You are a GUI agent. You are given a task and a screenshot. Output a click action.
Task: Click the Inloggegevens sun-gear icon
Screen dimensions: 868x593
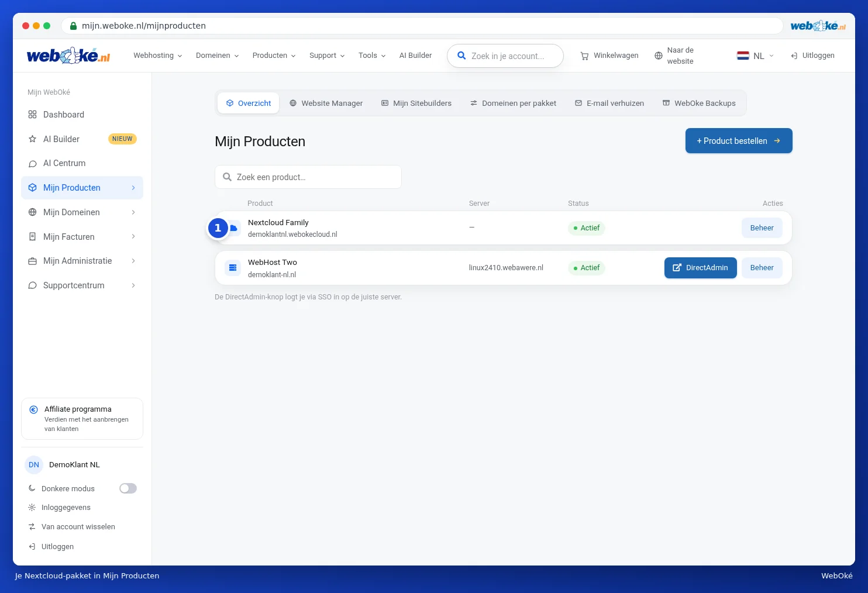pyautogui.click(x=32, y=508)
